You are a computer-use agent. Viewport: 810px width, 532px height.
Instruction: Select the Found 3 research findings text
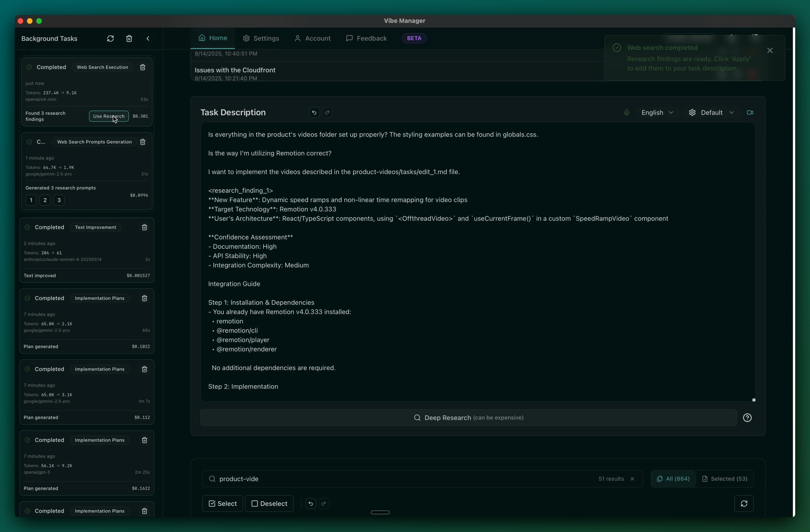[x=45, y=116]
